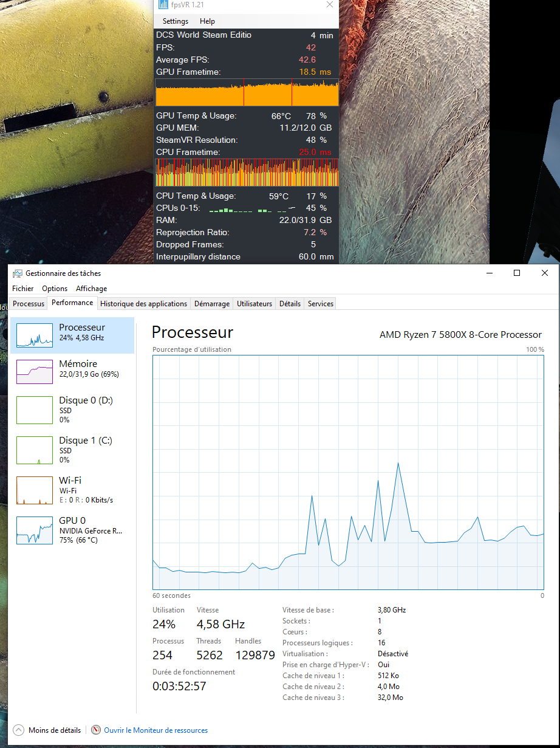Click the CPU Frametime graph in fpsVR
This screenshot has width=560, height=748.
click(x=247, y=173)
